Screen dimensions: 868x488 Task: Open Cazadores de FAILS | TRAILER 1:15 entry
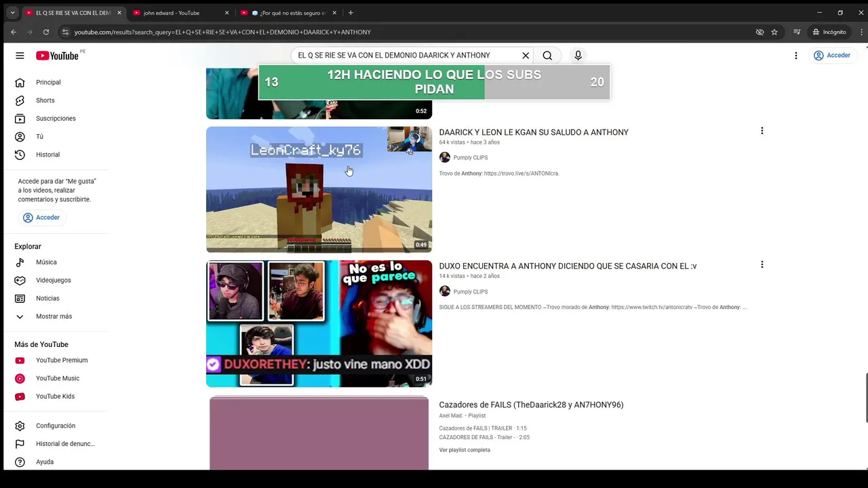tap(483, 428)
